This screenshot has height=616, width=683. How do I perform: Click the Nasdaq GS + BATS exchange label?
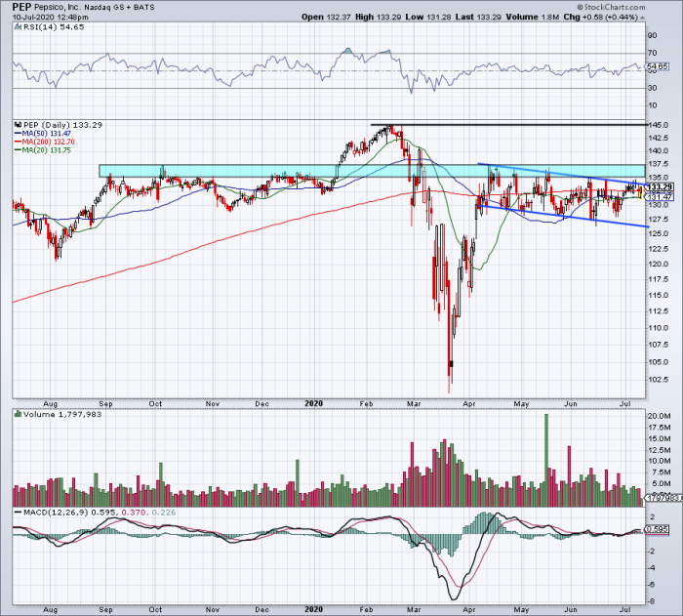point(120,7)
